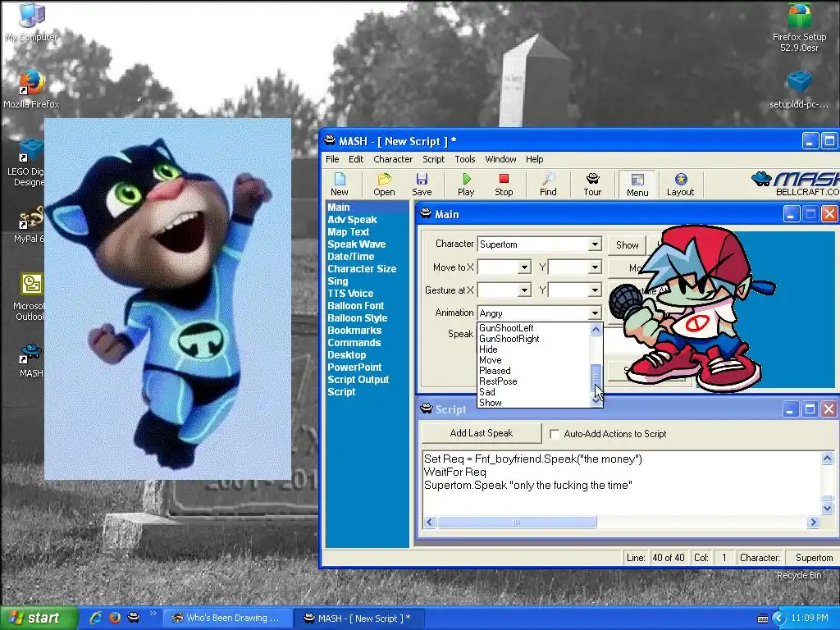Screen dimensions: 840x630
Task: Select Date/Time in sidebar
Action: [x=351, y=257]
